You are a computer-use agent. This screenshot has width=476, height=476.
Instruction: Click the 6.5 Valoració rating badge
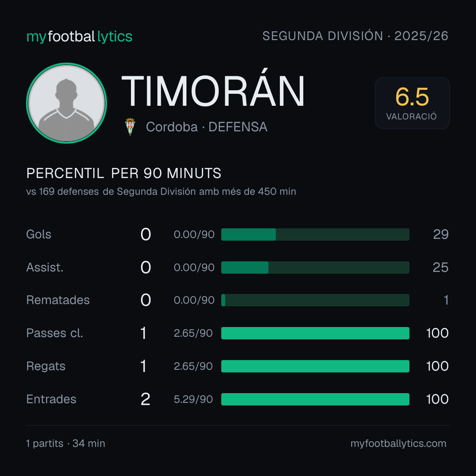(x=412, y=103)
